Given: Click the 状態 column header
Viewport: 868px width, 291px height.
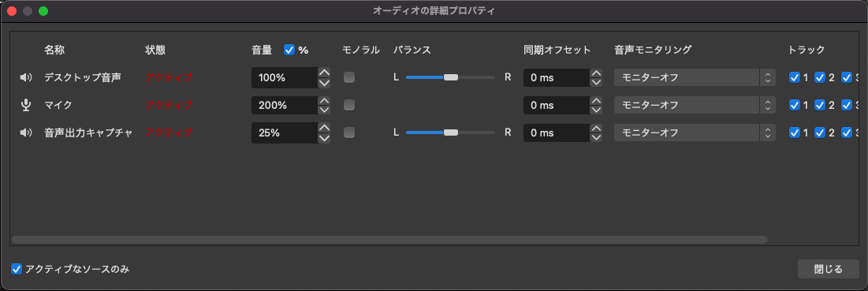Looking at the screenshot, I should click(x=155, y=50).
